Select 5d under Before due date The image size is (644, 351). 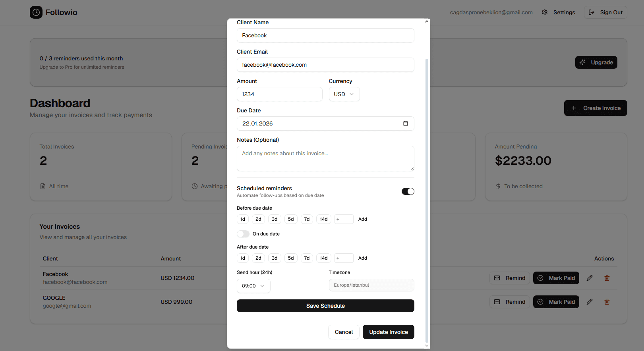[x=291, y=219]
